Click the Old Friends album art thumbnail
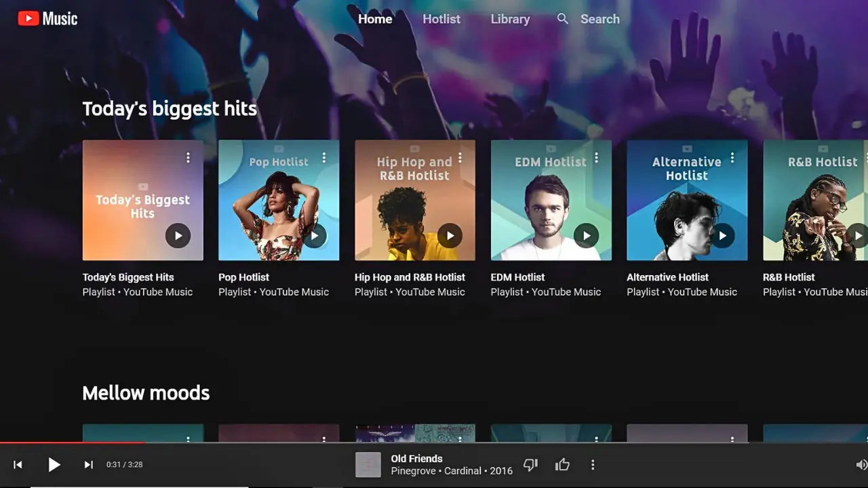868x488 pixels. (x=368, y=465)
